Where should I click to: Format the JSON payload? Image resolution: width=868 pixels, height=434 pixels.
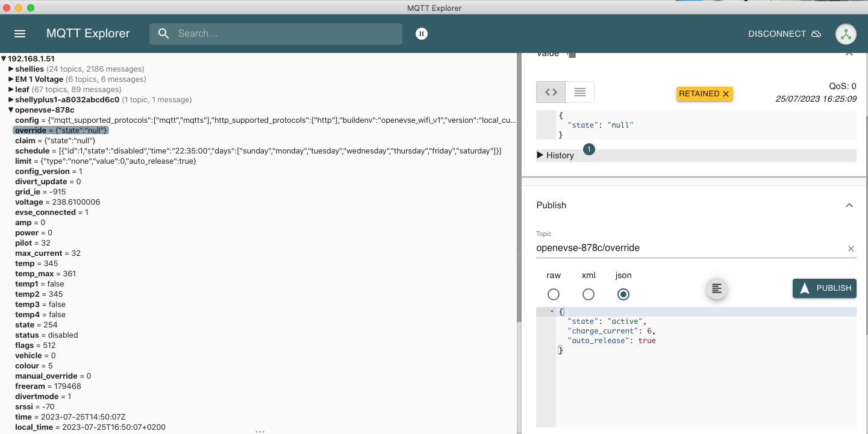click(717, 289)
